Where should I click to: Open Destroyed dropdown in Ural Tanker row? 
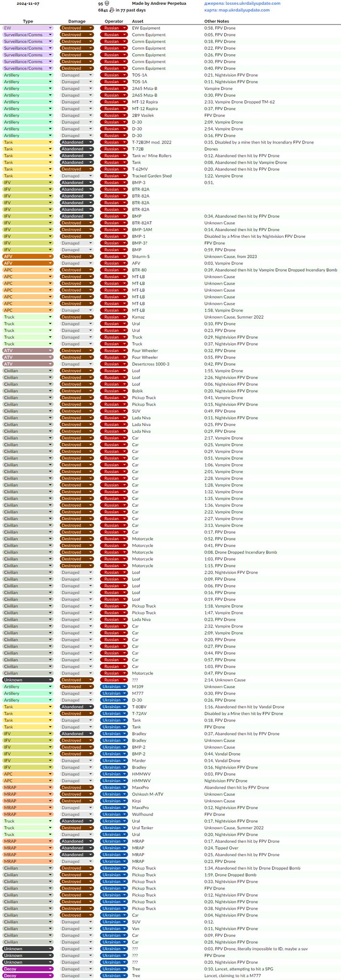pyautogui.click(x=77, y=828)
